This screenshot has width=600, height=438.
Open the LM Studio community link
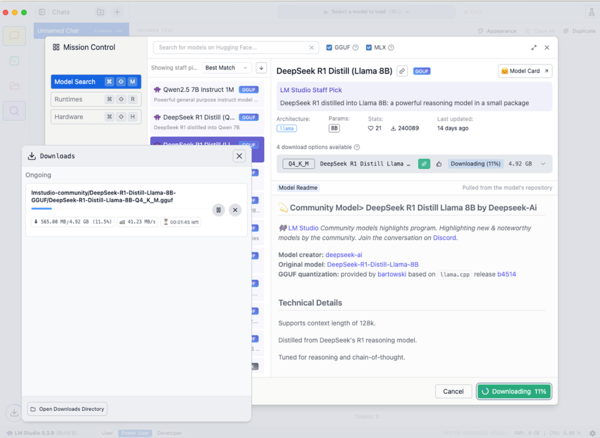[x=303, y=228]
